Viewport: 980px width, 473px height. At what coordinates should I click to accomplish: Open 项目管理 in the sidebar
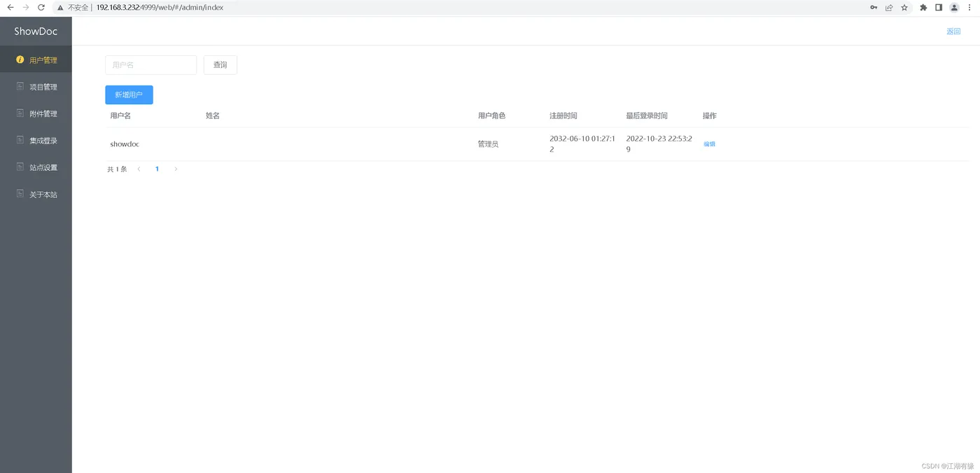point(36,87)
